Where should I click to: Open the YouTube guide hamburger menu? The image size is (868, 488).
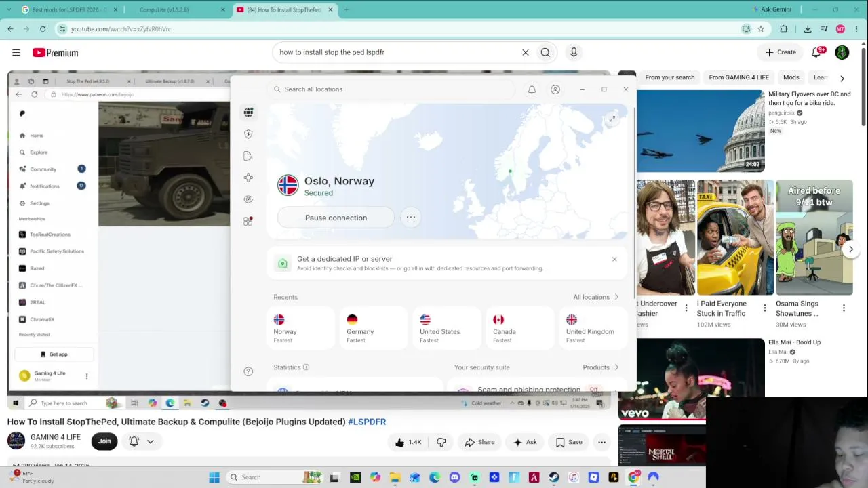coord(16,52)
